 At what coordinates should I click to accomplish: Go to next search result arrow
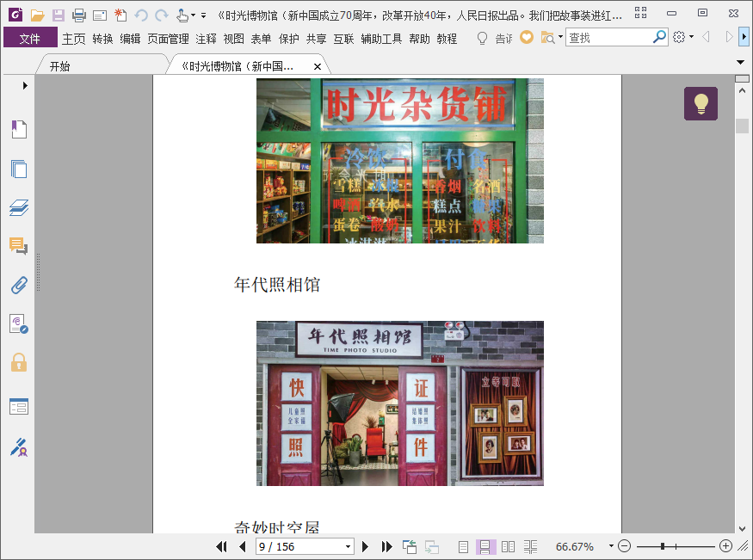[729, 37]
